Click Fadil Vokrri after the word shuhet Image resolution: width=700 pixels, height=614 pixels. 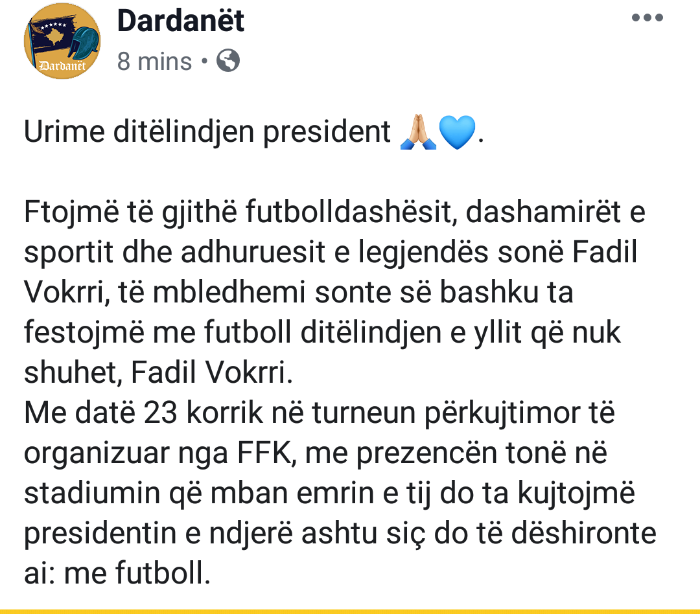pyautogui.click(x=211, y=372)
